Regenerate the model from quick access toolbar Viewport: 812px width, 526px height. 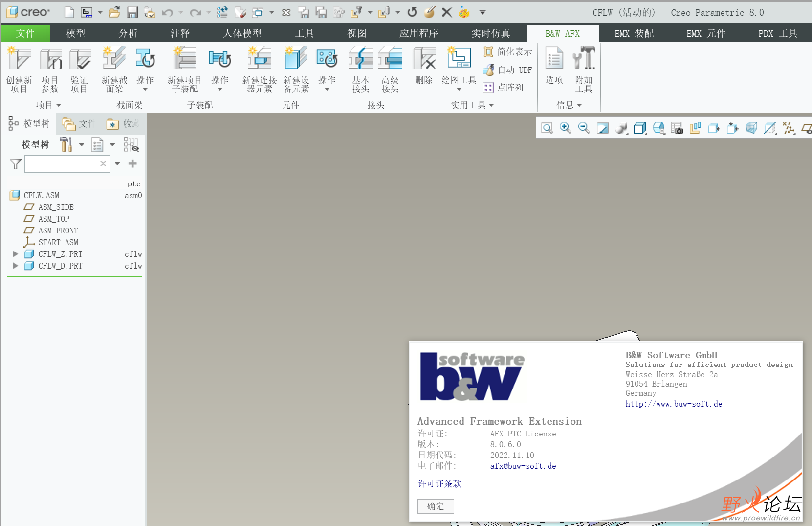click(x=222, y=12)
